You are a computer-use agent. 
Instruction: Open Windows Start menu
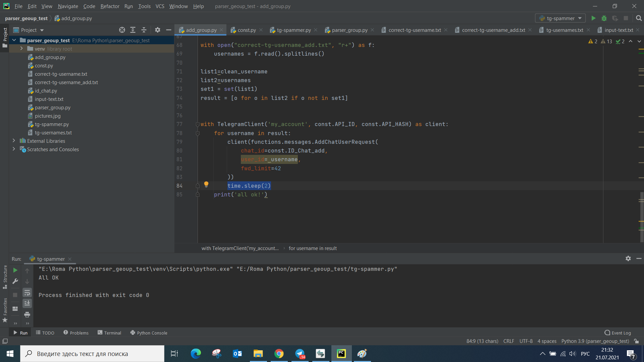[10, 354]
